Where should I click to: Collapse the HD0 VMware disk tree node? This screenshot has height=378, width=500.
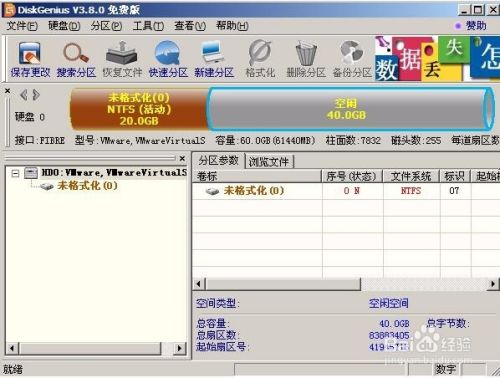pos(15,173)
